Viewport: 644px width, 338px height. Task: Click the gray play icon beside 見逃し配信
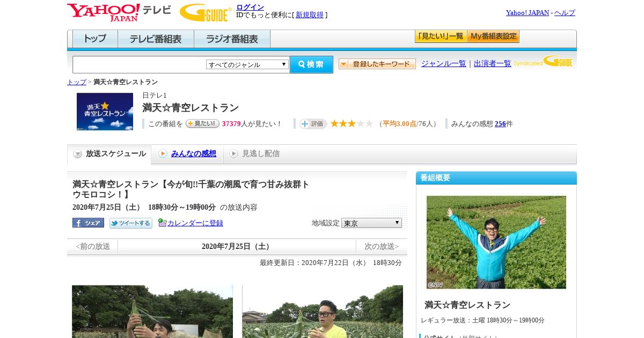(x=233, y=154)
